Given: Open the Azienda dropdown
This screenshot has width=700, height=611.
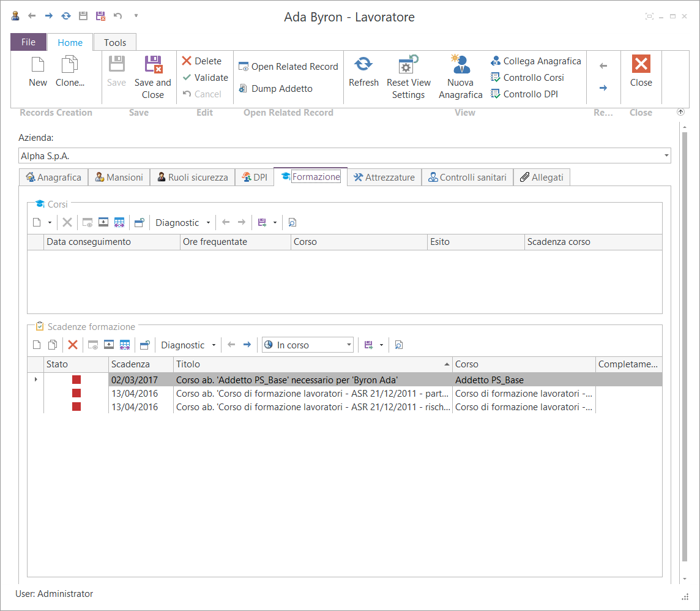Looking at the screenshot, I should [x=666, y=156].
